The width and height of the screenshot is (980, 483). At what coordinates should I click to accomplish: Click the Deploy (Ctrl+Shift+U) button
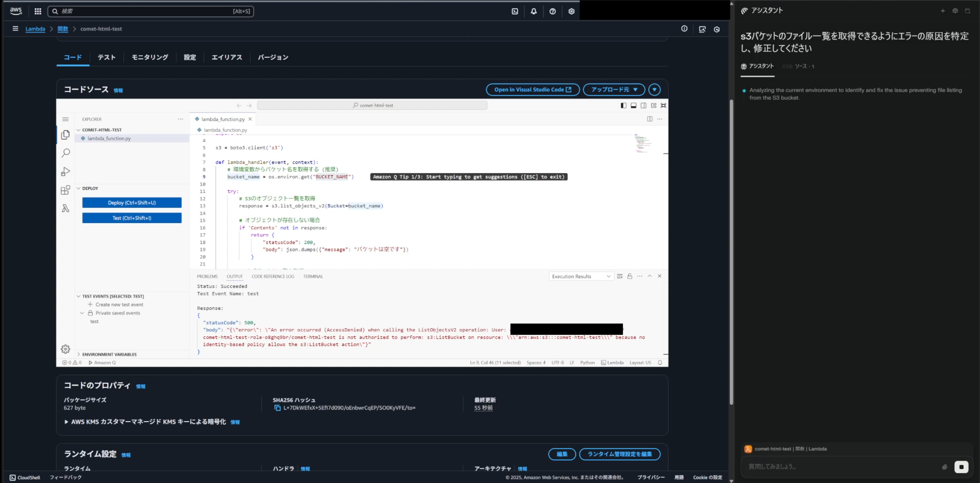click(x=132, y=203)
